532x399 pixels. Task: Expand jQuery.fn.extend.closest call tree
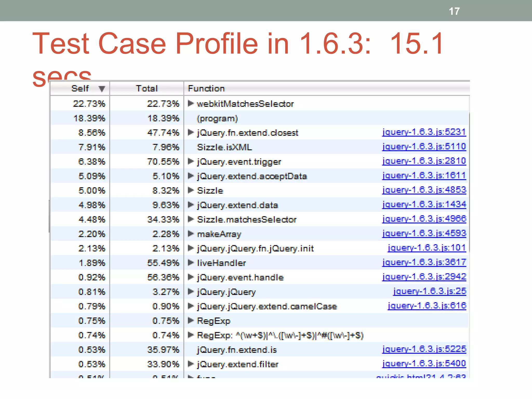click(x=190, y=133)
